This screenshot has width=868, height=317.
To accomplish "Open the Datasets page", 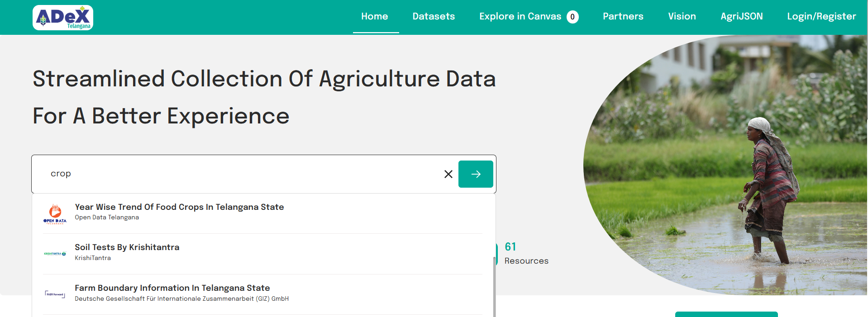I will click(x=433, y=16).
